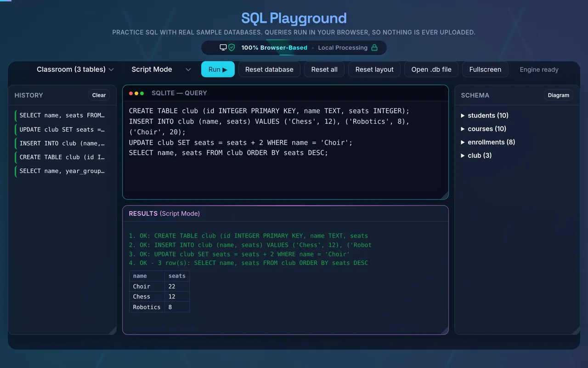Expand the students (10) table
This screenshot has width=588, height=368.
point(485,115)
